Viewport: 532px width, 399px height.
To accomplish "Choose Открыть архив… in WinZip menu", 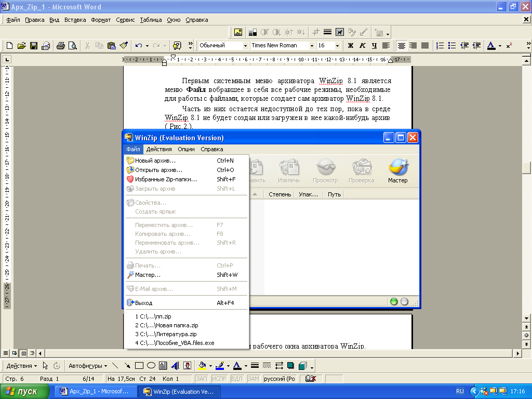I will 187,170.
